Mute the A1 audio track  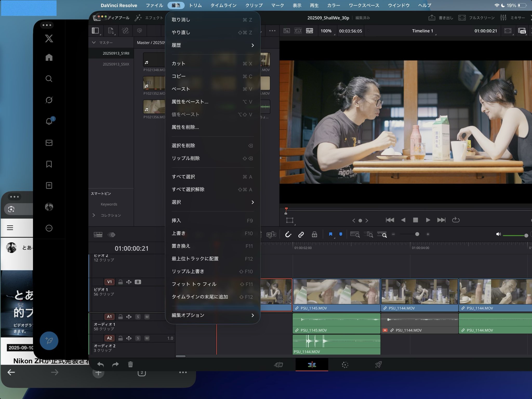(147, 317)
